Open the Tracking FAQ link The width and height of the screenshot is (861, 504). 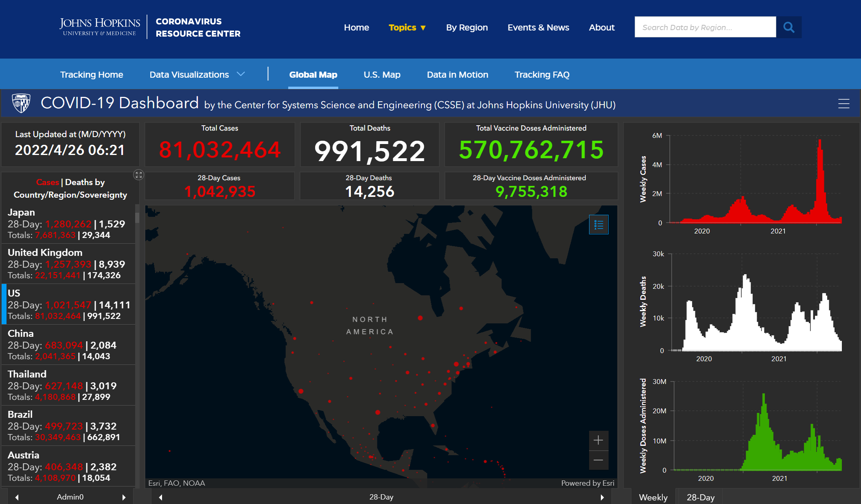pyautogui.click(x=541, y=74)
